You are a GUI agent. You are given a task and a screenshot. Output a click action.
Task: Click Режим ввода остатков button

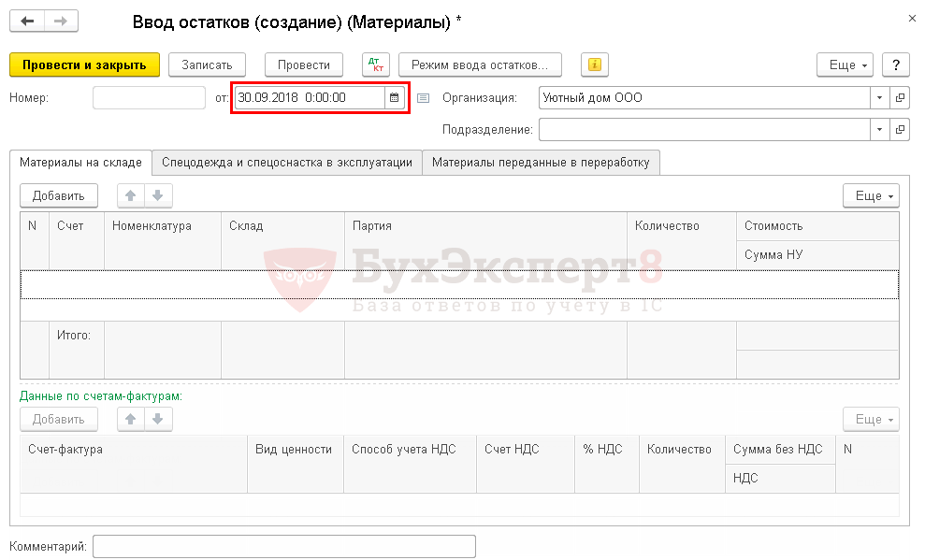(x=480, y=65)
